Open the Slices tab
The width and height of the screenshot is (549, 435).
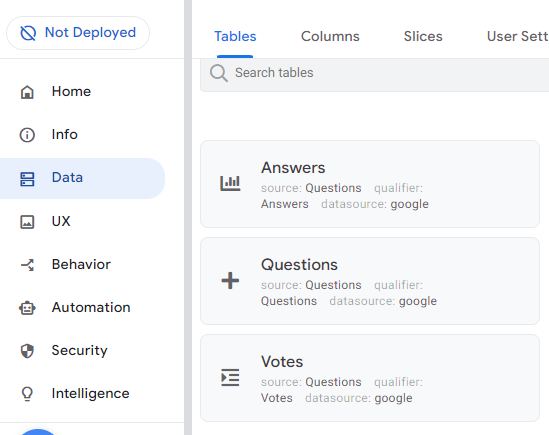click(x=423, y=36)
